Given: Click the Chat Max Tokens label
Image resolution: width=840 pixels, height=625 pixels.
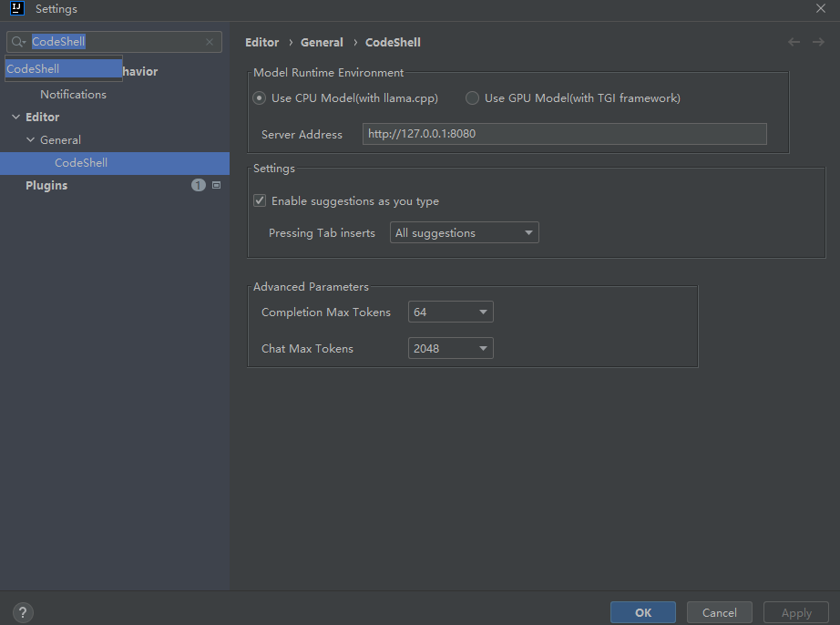Looking at the screenshot, I should coord(307,349).
